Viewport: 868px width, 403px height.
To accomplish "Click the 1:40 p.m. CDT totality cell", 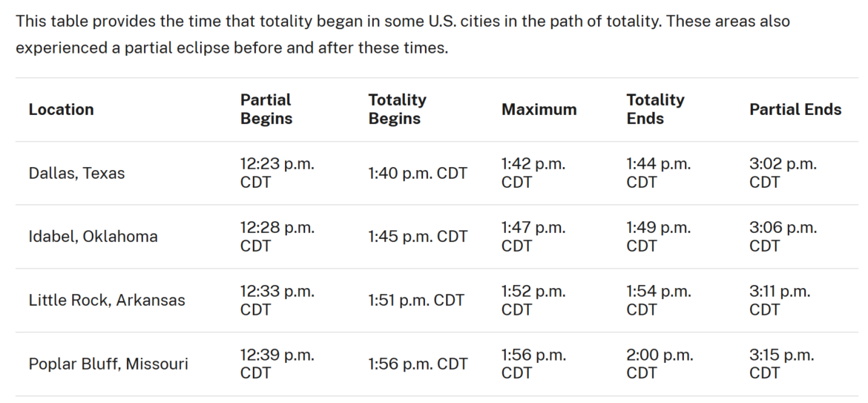I will (418, 174).
